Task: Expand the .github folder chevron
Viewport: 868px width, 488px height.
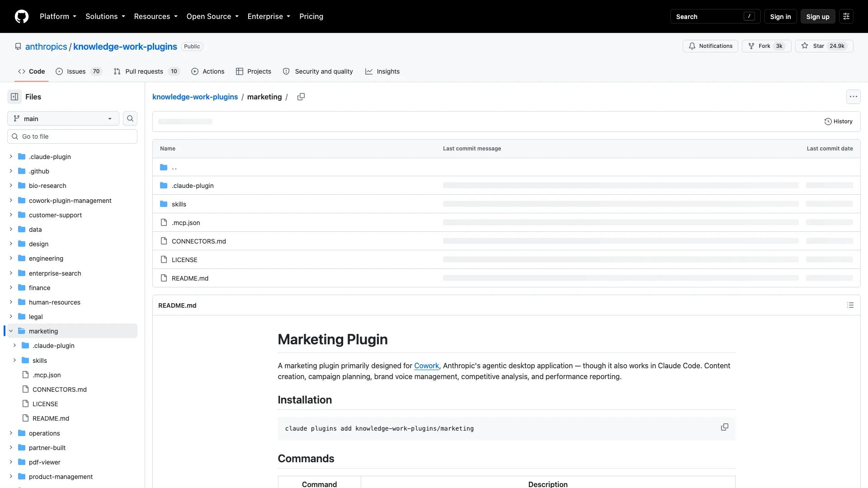Action: [x=11, y=171]
